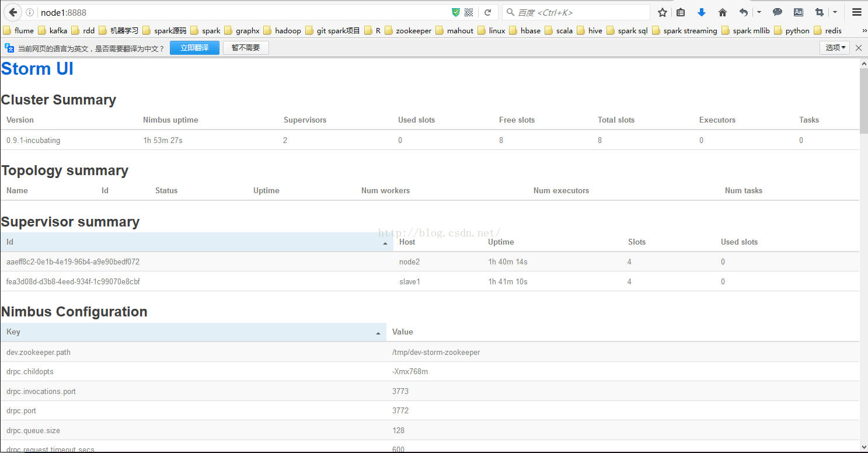Click host cell node2
Viewport: 868px width, 453px height.
[x=409, y=262]
